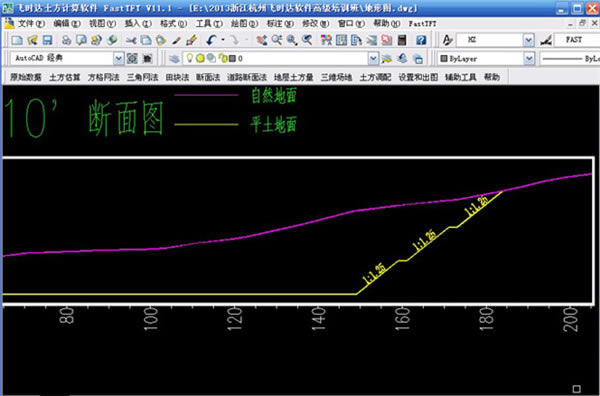
Task: Click the Workspace Settings gear icon
Action: (x=132, y=58)
